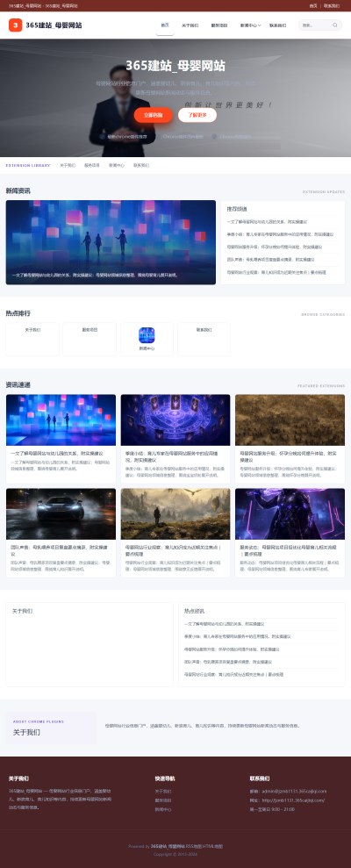Open 母婴网站服务升级 card title in 资讯速递
This screenshot has width=351, height=868.
tap(288, 456)
